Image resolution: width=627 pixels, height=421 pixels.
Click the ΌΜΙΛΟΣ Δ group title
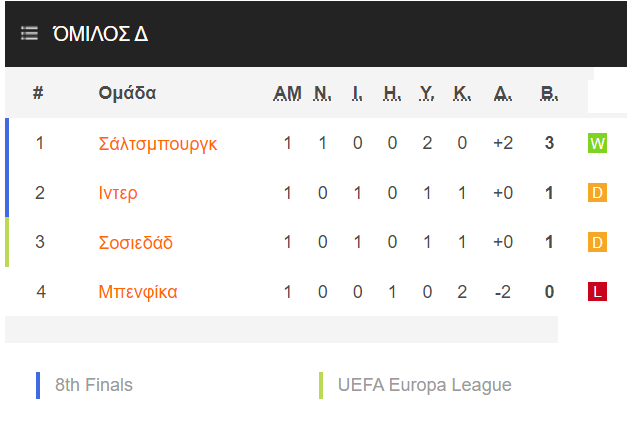(100, 34)
